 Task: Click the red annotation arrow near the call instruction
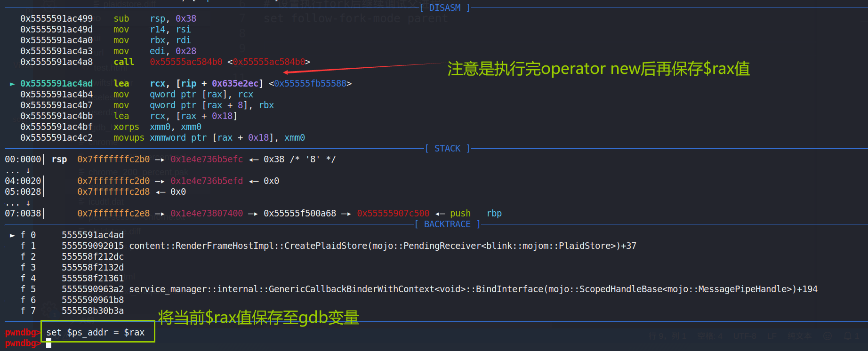[x=362, y=68]
